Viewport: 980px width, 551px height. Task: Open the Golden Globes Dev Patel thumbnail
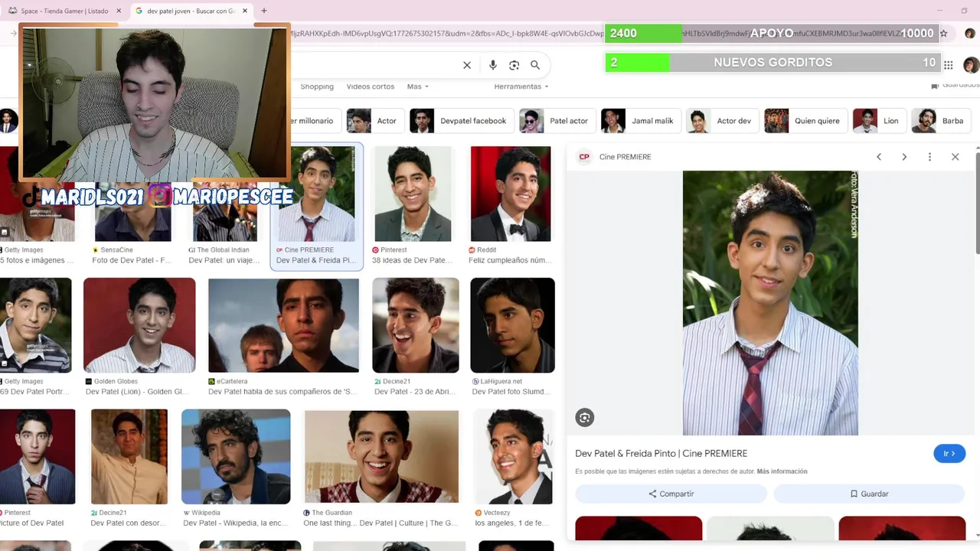click(x=139, y=325)
